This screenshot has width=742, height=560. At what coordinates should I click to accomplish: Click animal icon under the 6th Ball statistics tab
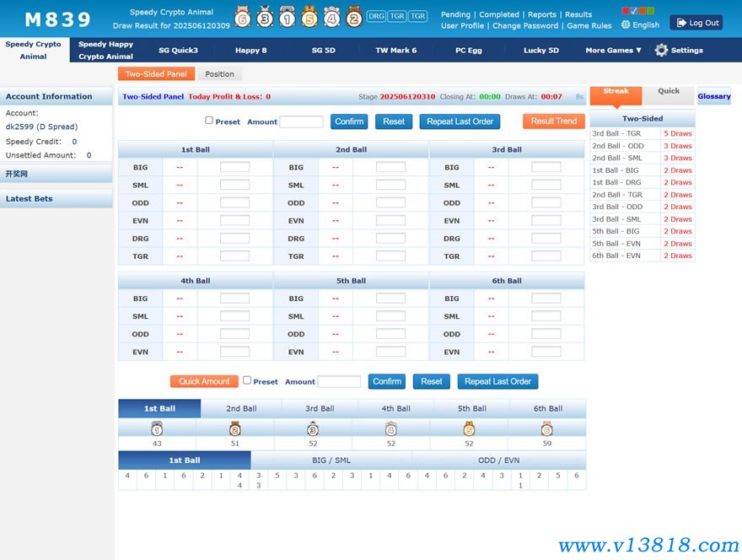[x=546, y=428]
